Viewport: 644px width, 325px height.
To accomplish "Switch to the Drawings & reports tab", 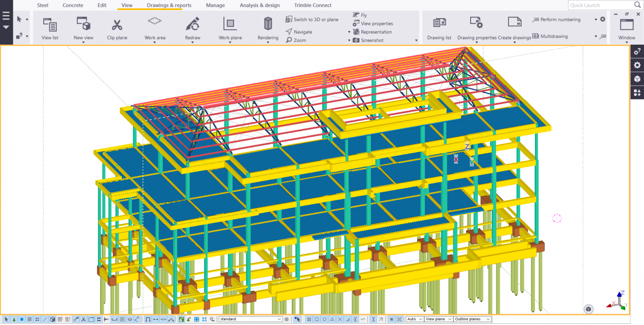I will point(169,5).
